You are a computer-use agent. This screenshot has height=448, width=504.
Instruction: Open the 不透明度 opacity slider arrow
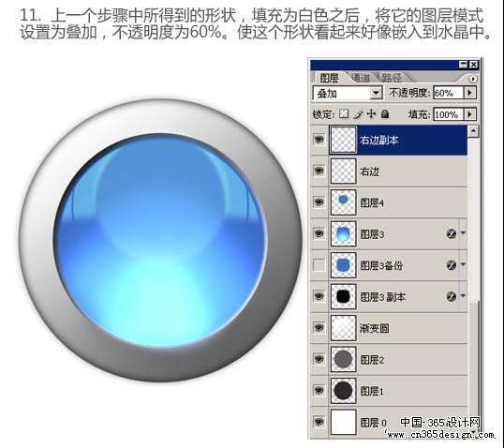coord(469,93)
